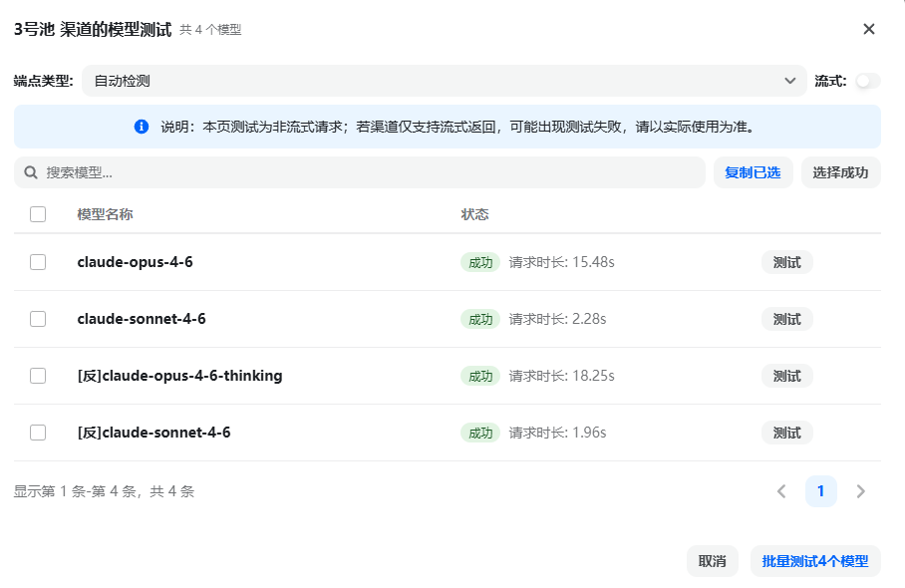Select checkbox for claude-opus-4-6
The height and width of the screenshot is (588, 905).
[38, 262]
